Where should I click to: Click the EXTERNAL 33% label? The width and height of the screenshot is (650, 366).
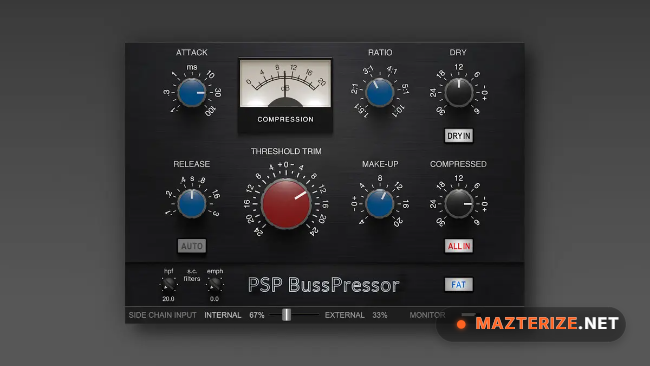356,315
